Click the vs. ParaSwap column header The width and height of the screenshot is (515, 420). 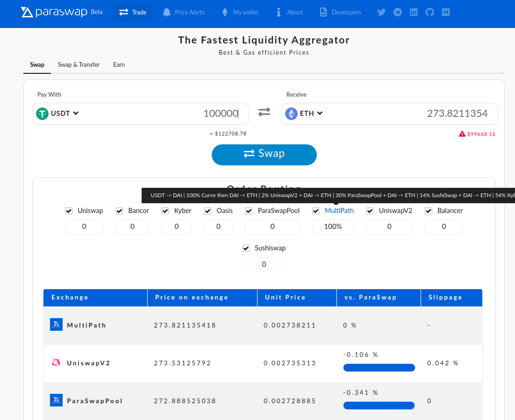(x=379, y=298)
